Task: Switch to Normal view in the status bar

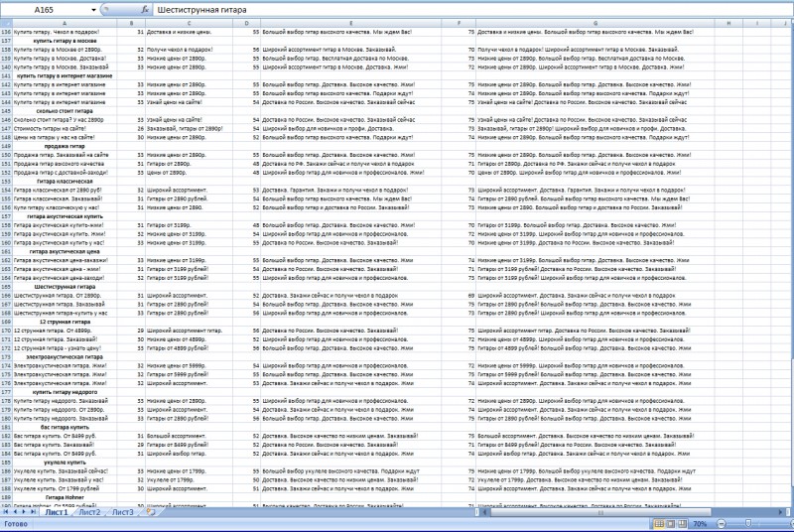Action: coord(659,523)
